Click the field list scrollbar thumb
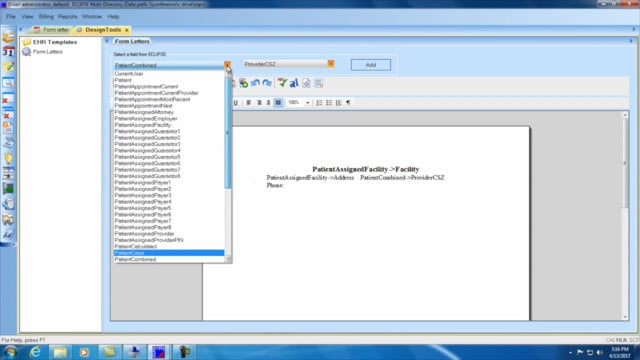 (228, 133)
